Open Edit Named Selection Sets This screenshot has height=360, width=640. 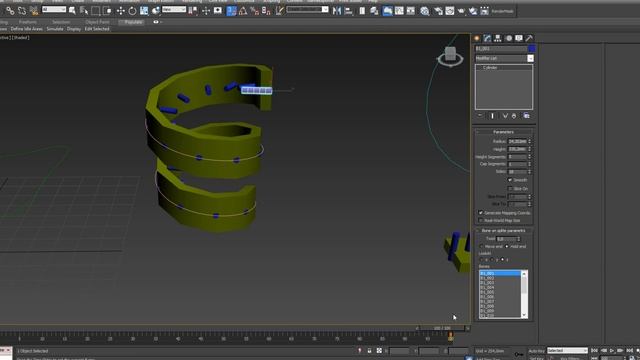pyautogui.click(x=280, y=11)
